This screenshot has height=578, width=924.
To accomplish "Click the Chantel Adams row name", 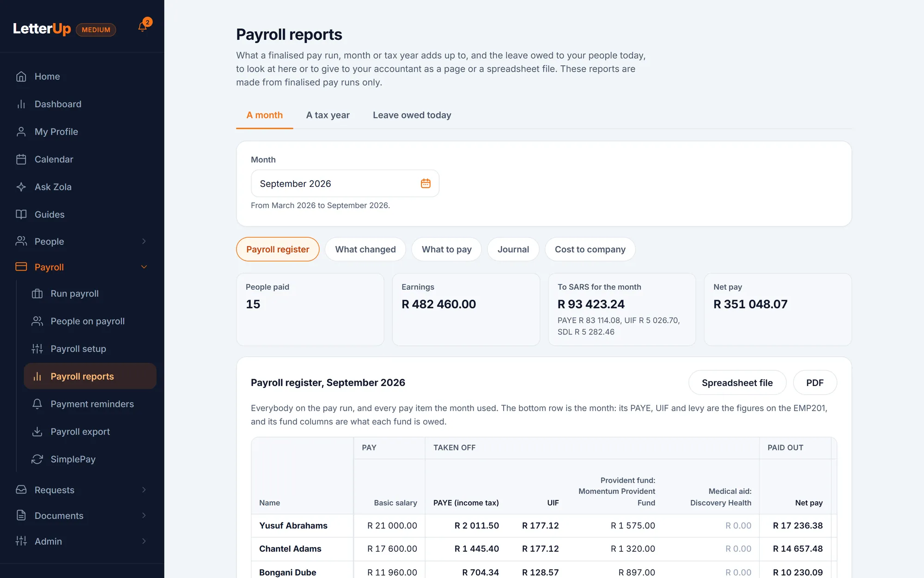I will pos(290,548).
